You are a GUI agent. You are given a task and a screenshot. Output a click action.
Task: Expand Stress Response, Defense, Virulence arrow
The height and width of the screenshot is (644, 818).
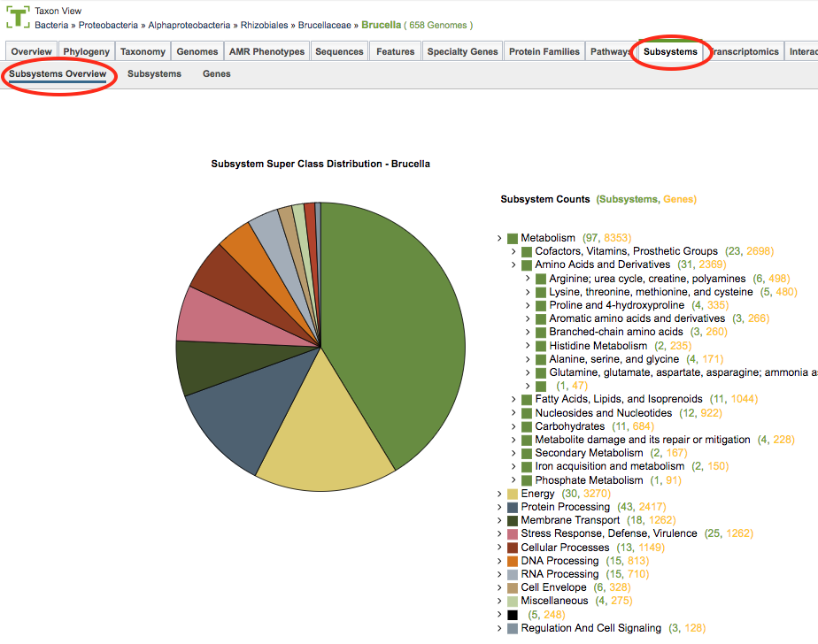pyautogui.click(x=499, y=533)
